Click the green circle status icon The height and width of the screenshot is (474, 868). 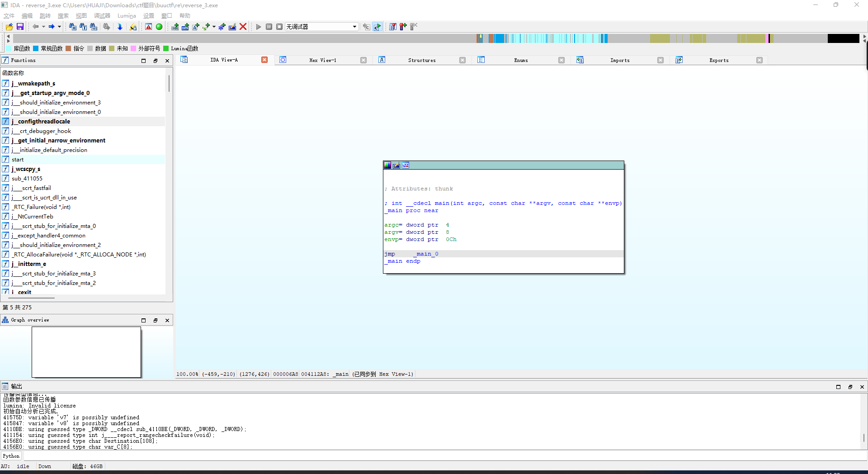159,27
